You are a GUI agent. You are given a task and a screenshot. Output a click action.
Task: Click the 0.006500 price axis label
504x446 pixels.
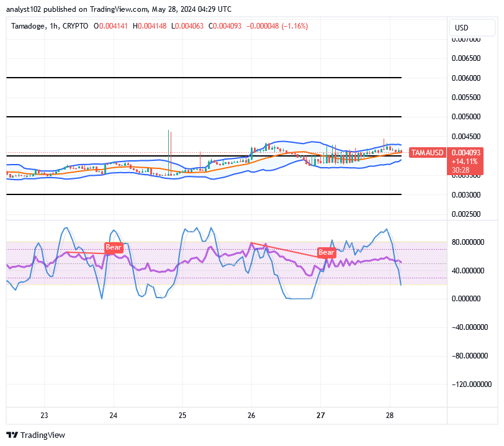tap(466, 58)
